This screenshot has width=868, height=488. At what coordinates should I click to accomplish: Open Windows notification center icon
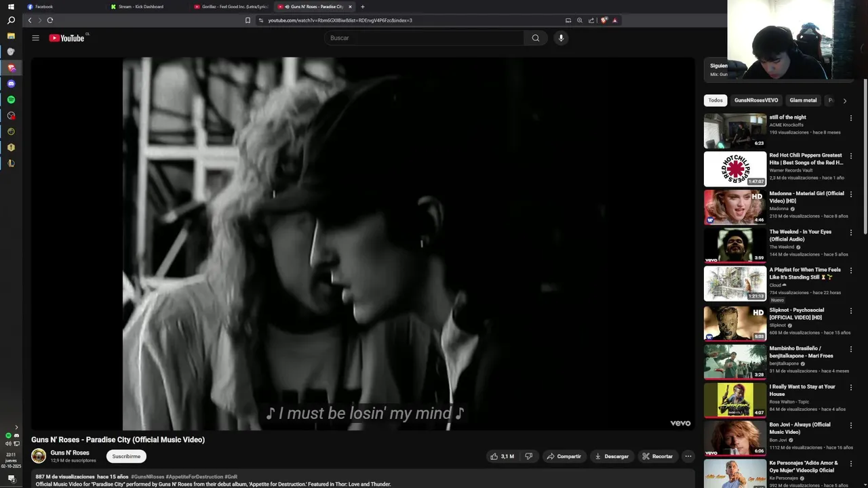click(x=11, y=479)
